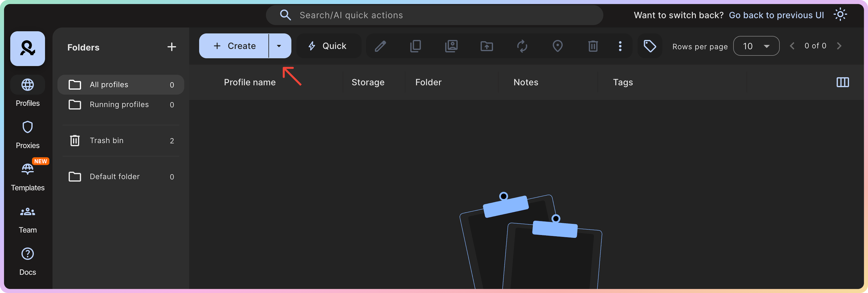The width and height of the screenshot is (868, 293).
Task: Click the Create profile button
Action: click(x=235, y=46)
